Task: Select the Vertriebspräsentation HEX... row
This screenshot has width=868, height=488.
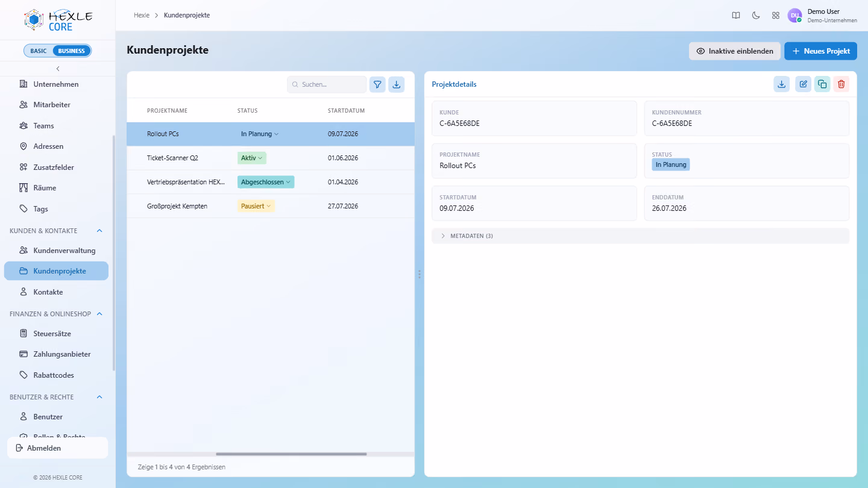Action: pyautogui.click(x=271, y=182)
